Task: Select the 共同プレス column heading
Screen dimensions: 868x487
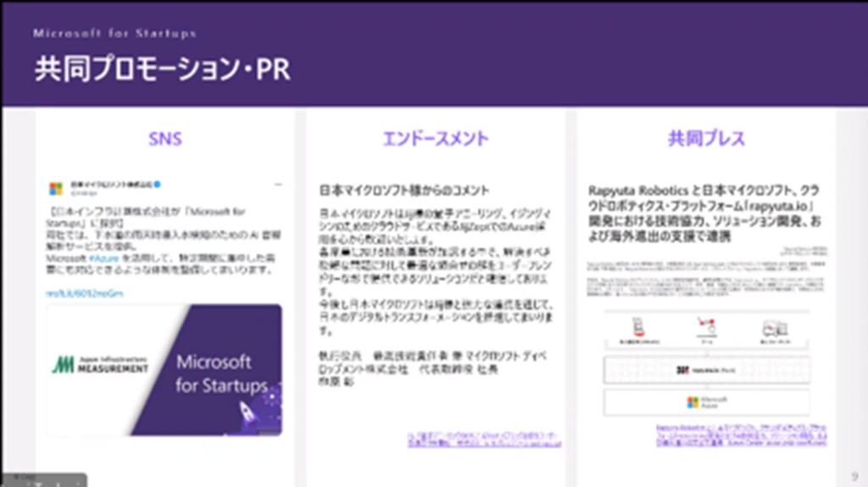Action: (706, 138)
